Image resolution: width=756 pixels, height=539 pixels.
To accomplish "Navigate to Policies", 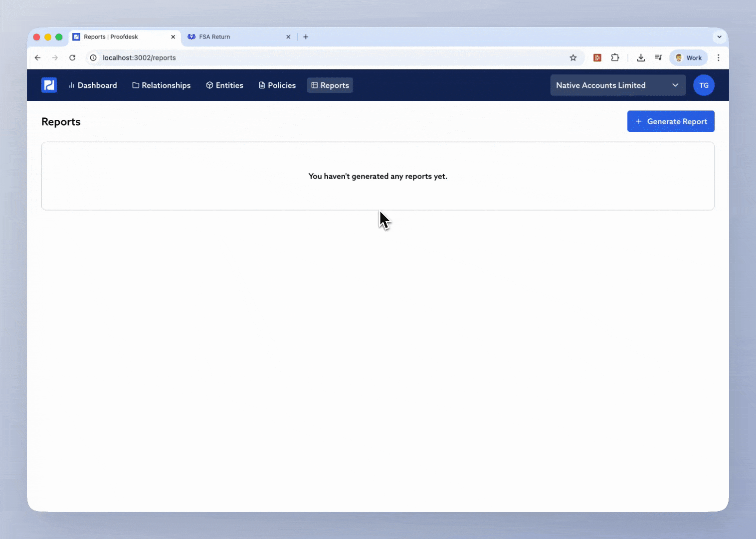I will tap(277, 85).
